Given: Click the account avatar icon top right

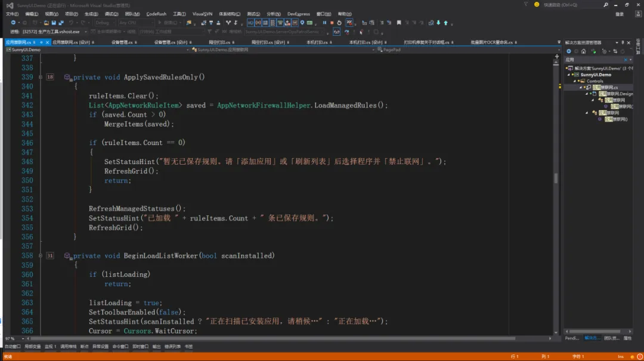Looking at the screenshot, I should click(638, 14).
